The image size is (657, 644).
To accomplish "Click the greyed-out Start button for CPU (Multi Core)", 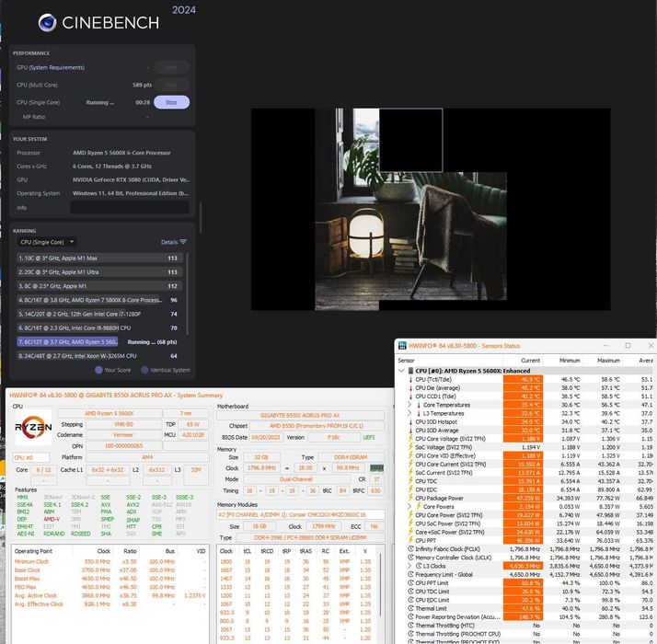I will coord(171,85).
